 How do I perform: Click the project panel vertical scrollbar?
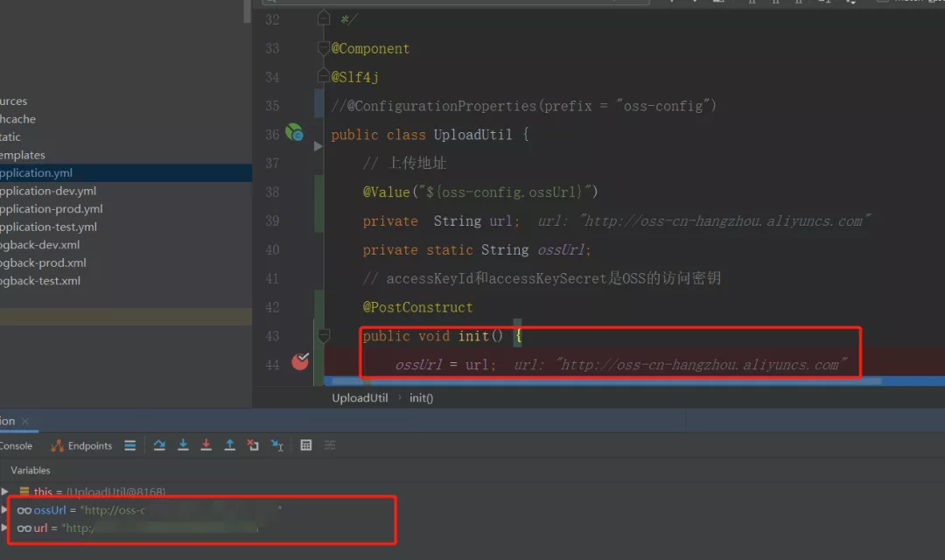click(x=247, y=10)
